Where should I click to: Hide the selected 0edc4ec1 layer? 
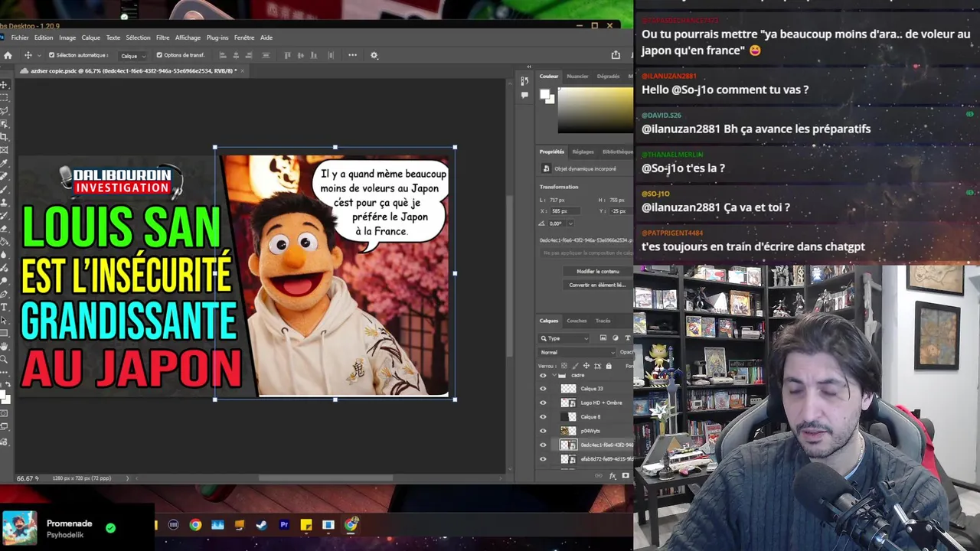543,445
